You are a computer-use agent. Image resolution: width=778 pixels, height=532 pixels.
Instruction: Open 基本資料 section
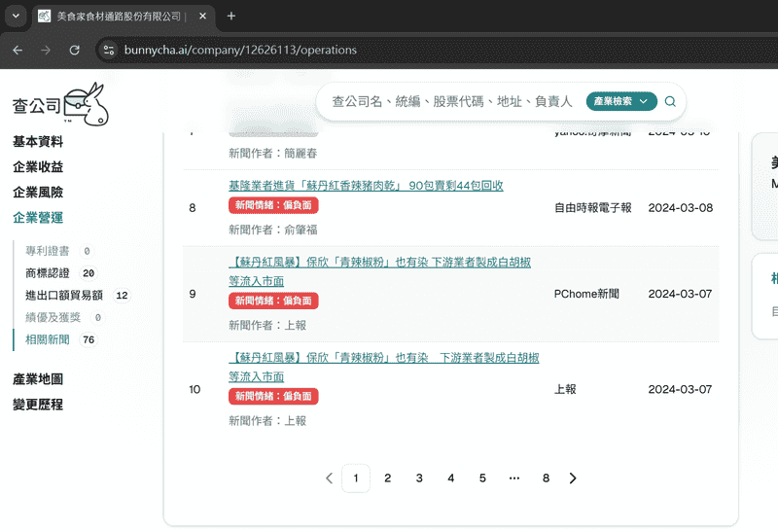[x=38, y=142]
